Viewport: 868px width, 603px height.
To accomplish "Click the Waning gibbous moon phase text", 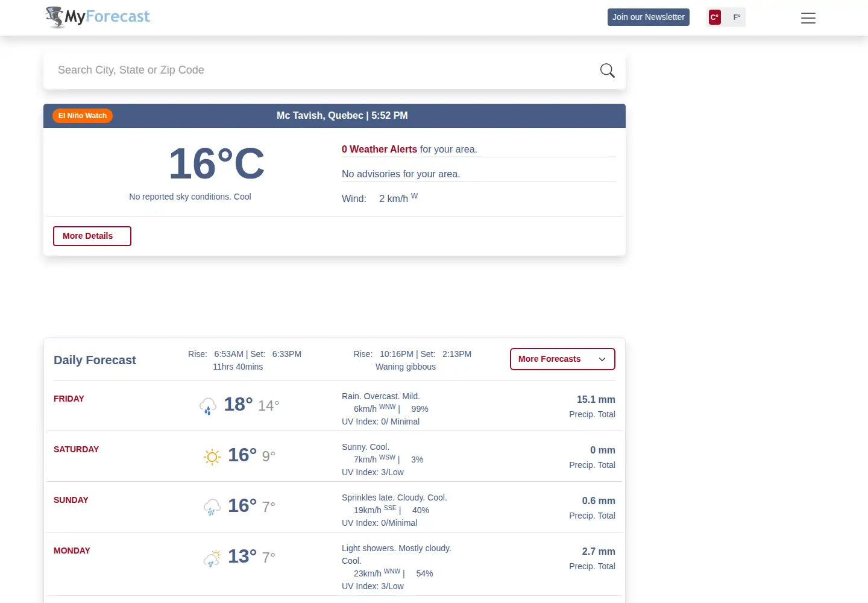I will 406,367.
